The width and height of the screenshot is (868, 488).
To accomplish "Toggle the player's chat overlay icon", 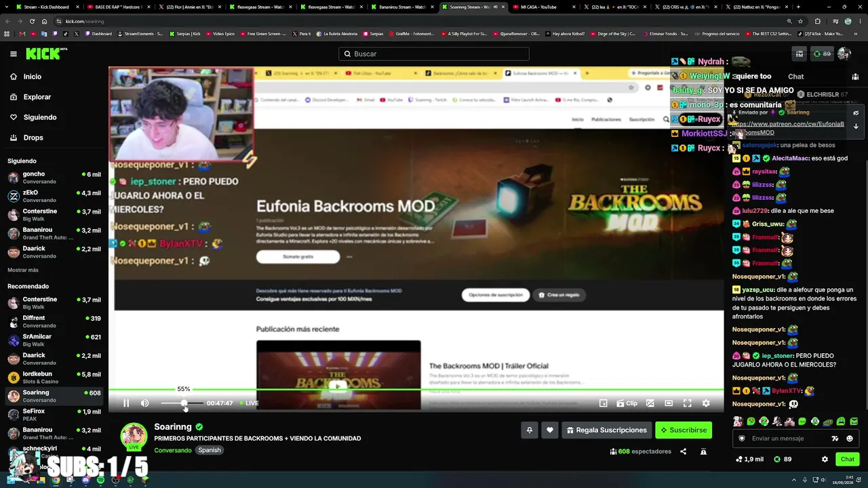I will click(x=650, y=403).
